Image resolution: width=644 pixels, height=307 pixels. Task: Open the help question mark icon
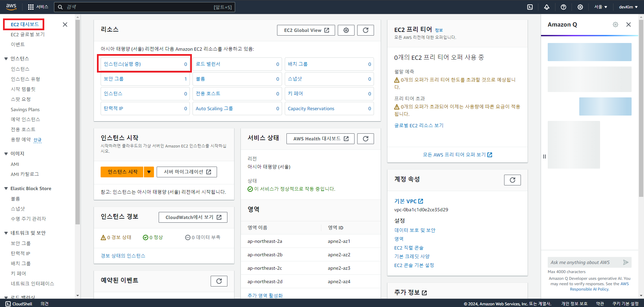[x=563, y=7]
